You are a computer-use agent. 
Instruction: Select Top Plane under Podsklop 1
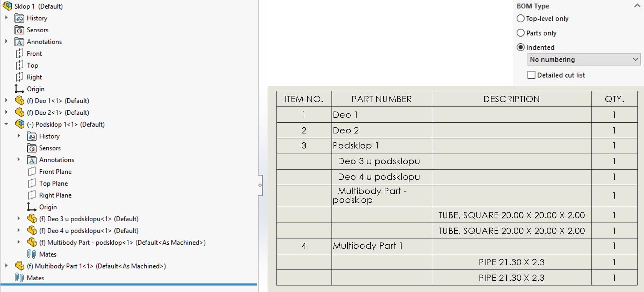(x=53, y=183)
